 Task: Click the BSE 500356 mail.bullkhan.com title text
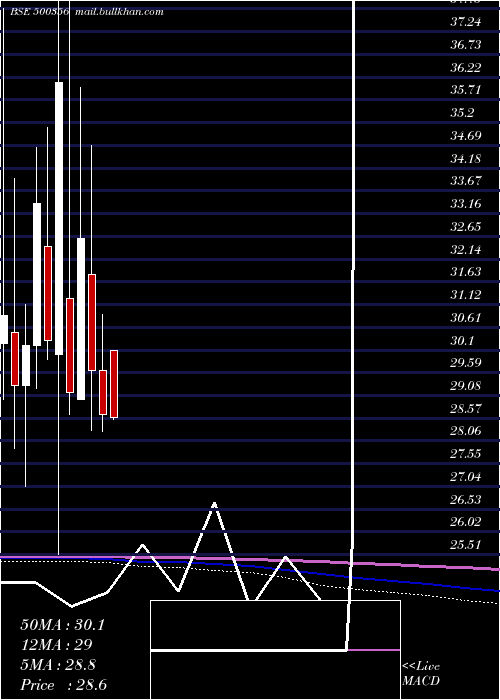[x=87, y=12]
